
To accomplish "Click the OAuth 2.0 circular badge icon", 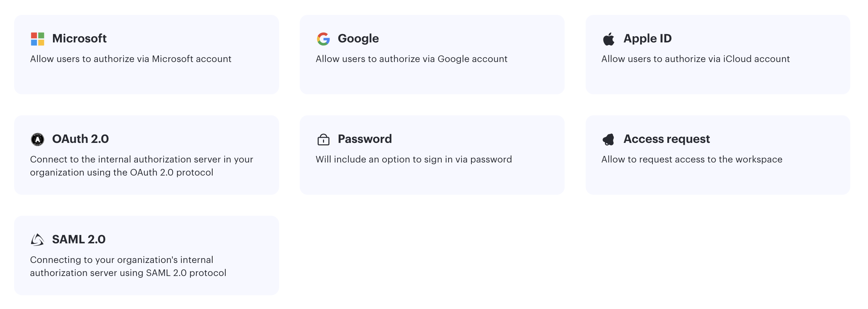I will coord(37,139).
